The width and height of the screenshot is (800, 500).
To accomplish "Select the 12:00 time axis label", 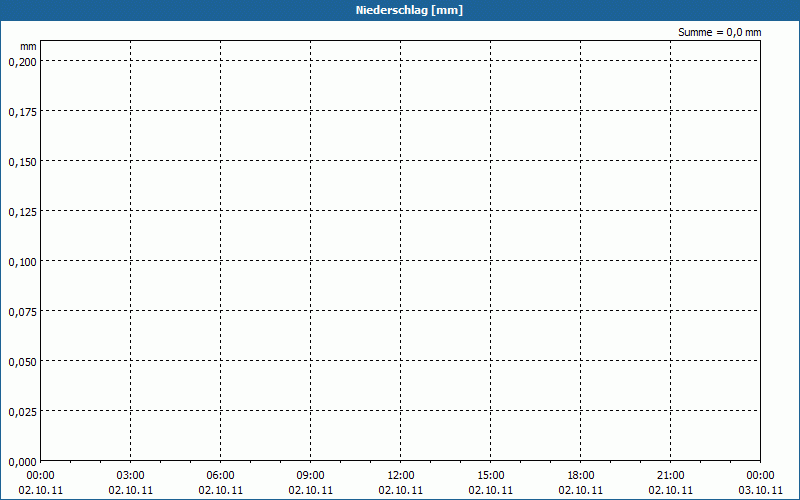I will pos(401,475).
